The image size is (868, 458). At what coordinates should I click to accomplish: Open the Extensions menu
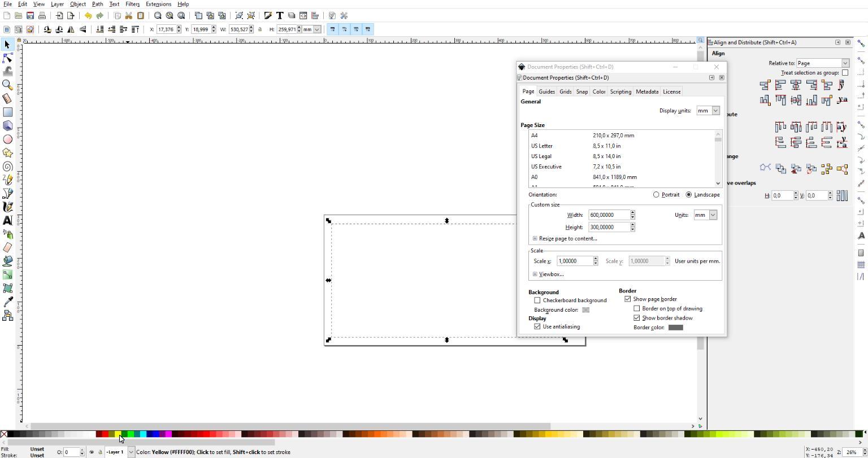tap(158, 4)
